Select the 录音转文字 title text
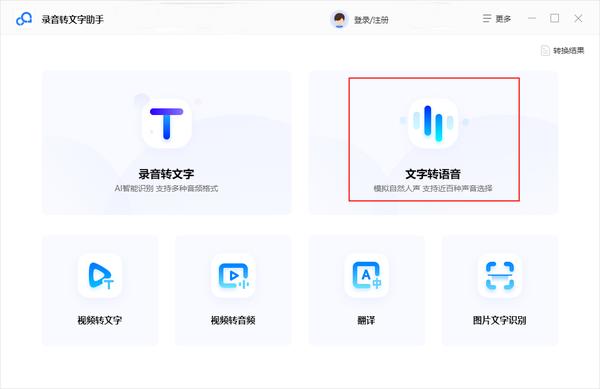This screenshot has width=600, height=389. point(166,174)
